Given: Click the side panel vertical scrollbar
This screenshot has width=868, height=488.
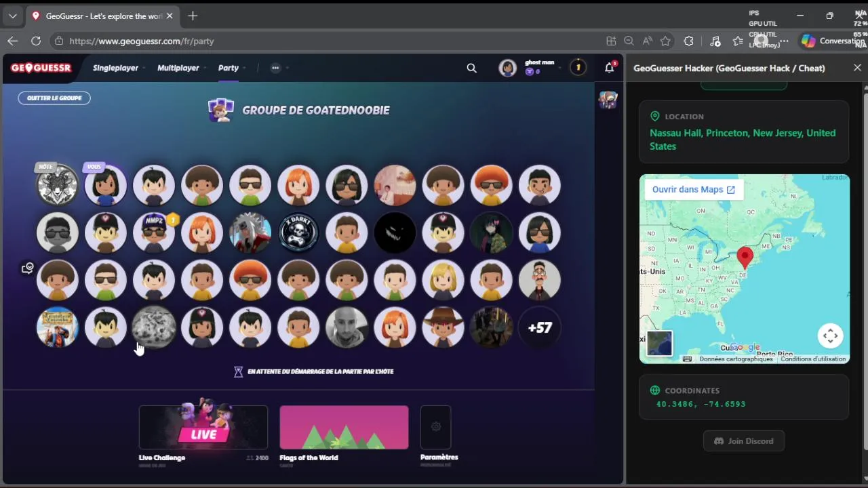Looking at the screenshot, I should (865, 271).
